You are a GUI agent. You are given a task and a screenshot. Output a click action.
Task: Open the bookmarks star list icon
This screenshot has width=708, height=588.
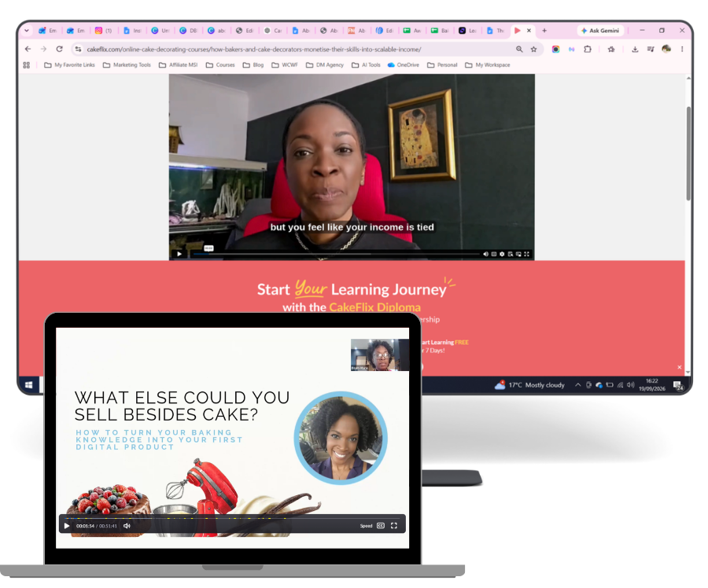coord(611,49)
